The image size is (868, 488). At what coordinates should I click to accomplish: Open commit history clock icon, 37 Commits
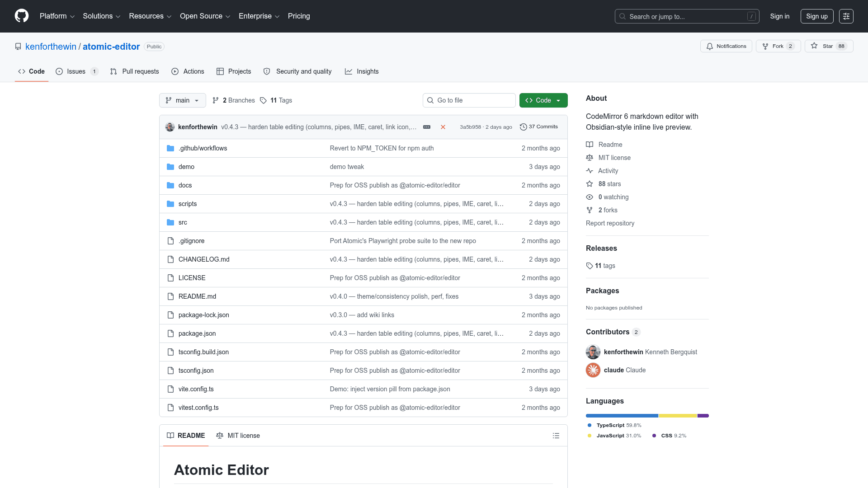pos(539,127)
